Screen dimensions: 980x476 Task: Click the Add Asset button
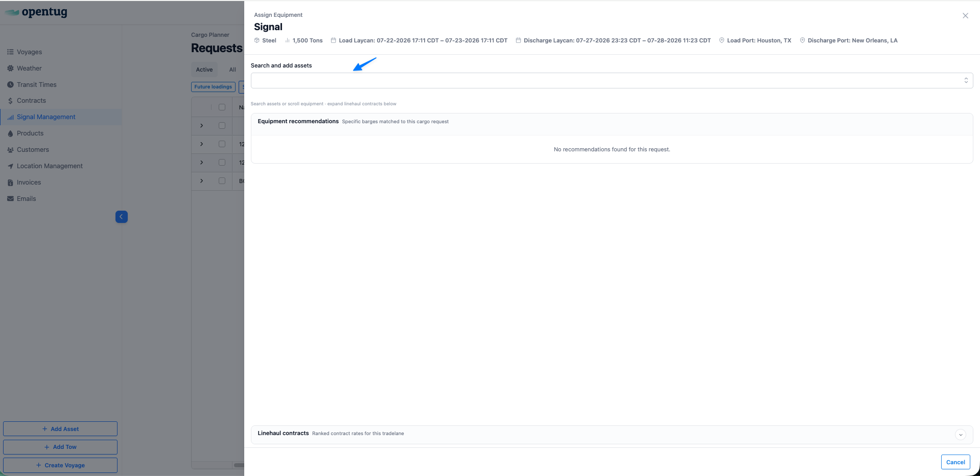(x=60, y=429)
